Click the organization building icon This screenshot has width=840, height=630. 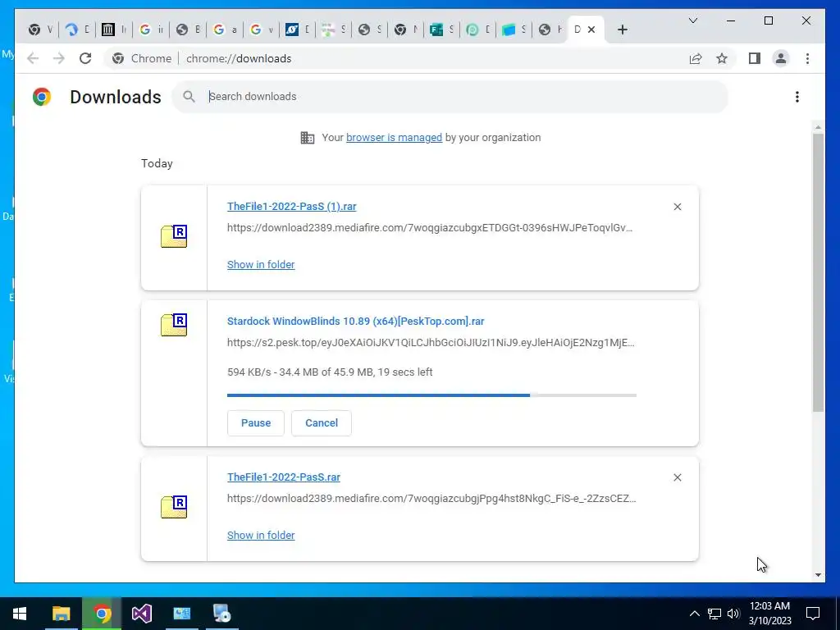(308, 138)
